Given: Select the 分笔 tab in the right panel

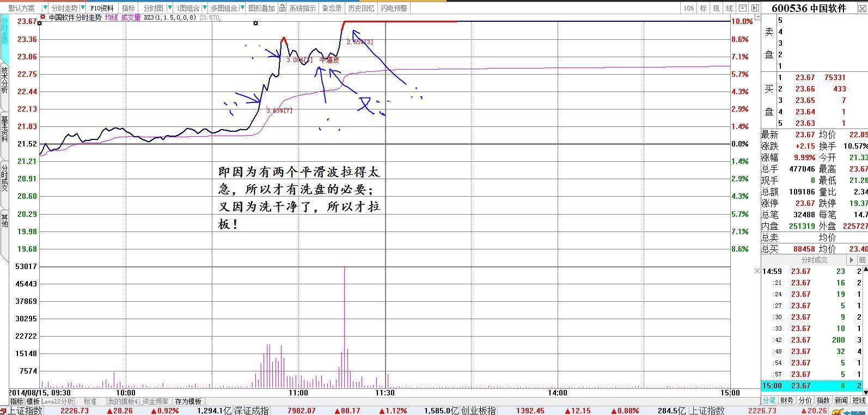Looking at the screenshot, I should tap(769, 400).
